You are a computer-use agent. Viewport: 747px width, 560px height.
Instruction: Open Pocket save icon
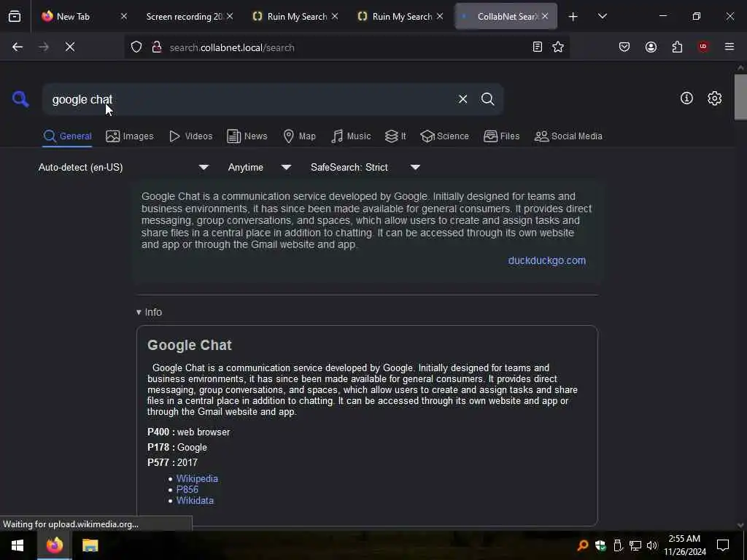coord(624,47)
